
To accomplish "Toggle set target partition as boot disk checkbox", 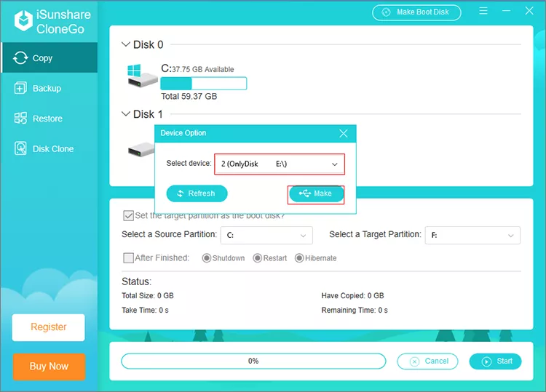I will 128,216.
